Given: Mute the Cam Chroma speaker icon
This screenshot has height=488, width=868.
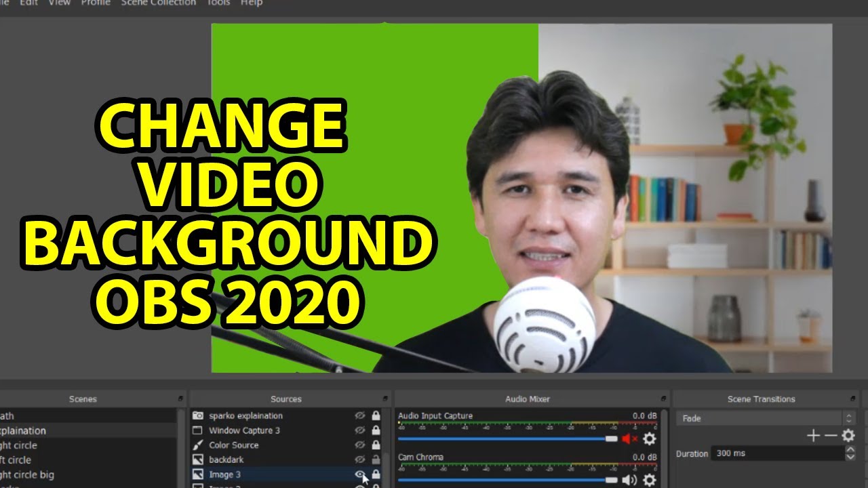Looking at the screenshot, I should tap(629, 481).
